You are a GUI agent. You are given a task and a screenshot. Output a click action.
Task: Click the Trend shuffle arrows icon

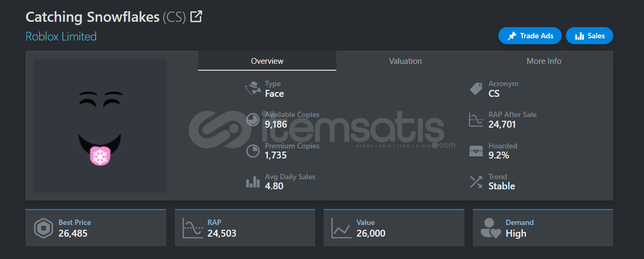[x=476, y=182]
